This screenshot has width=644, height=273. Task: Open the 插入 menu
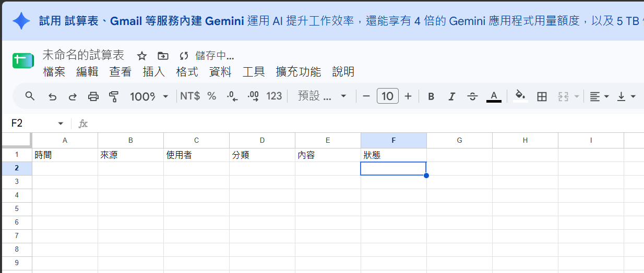tap(154, 72)
